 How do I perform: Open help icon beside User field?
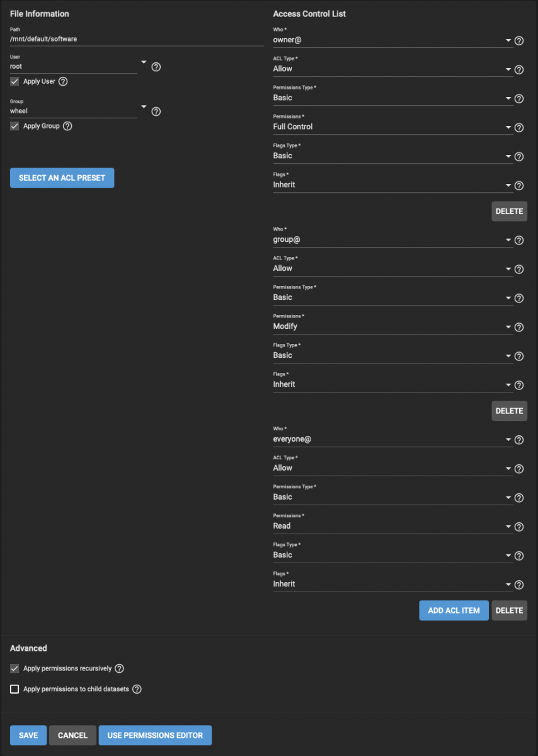point(156,67)
